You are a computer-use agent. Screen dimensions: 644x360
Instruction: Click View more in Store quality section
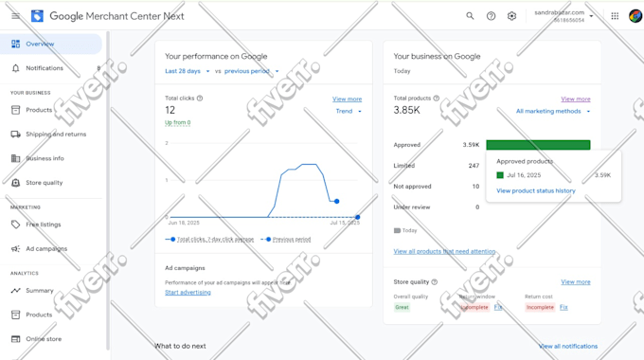pos(576,282)
